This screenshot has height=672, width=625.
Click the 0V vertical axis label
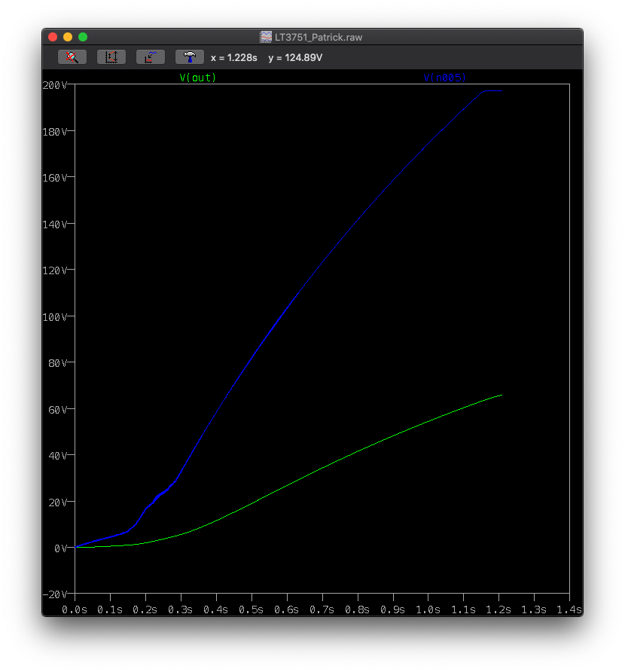click(61, 548)
